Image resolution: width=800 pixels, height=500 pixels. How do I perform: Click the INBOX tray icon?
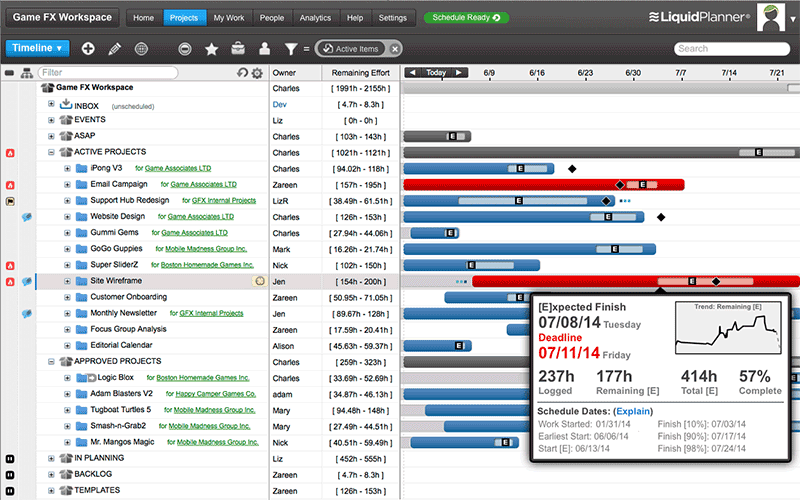click(66, 105)
